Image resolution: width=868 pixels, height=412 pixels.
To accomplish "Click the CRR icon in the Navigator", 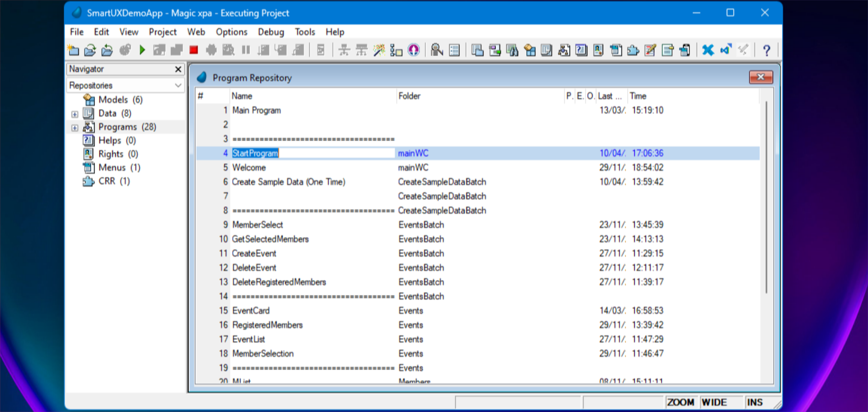I will click(89, 181).
